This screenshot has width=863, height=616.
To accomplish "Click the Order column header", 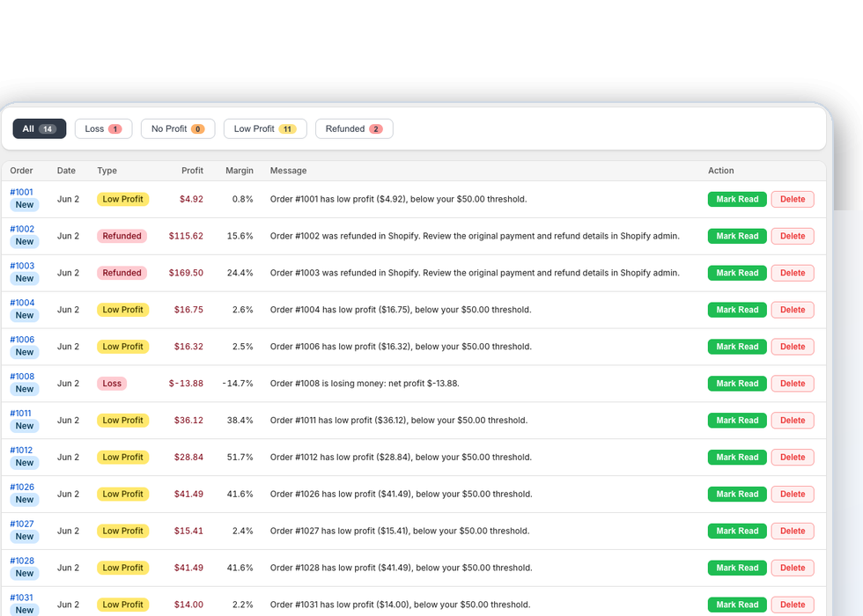I will click(x=21, y=171).
